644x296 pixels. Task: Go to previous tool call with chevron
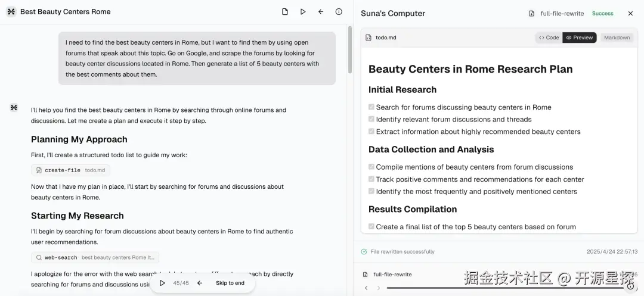coord(366,288)
